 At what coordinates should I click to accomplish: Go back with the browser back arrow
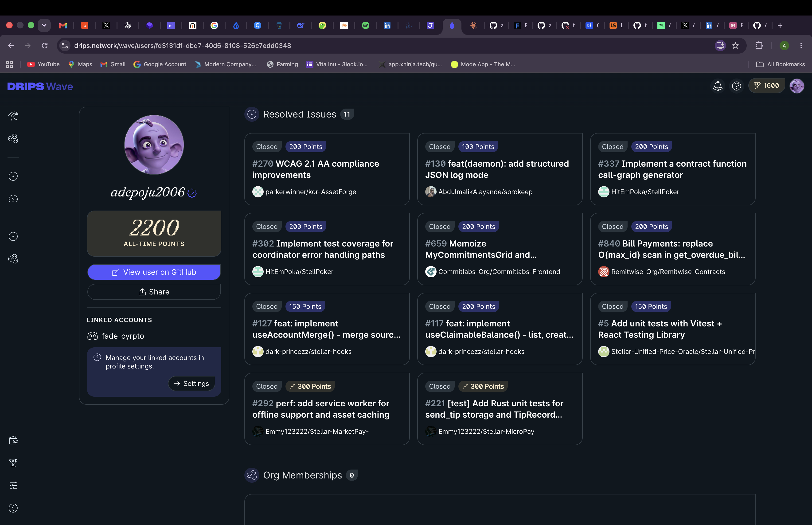point(11,45)
